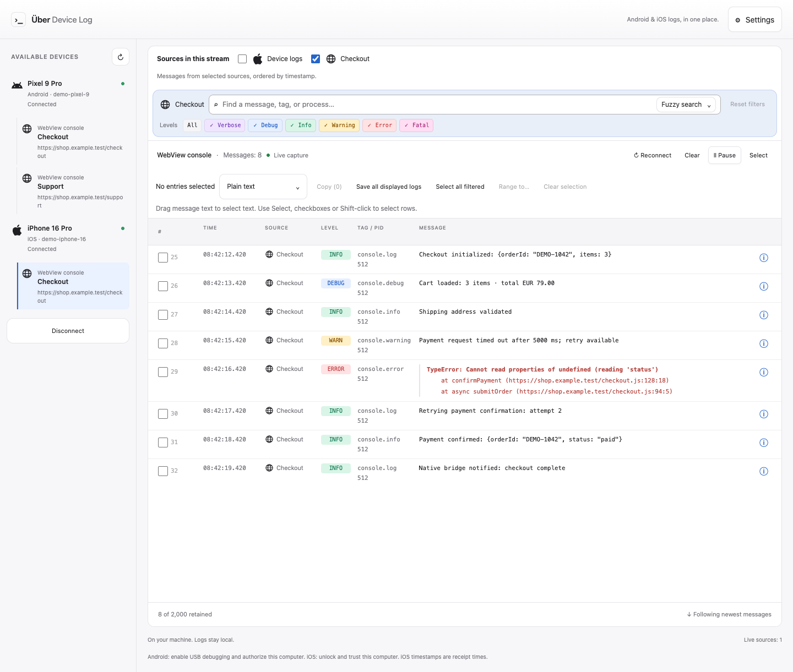Viewport: 793px width, 672px height.
Task: Open details icon for Checkout initialized row
Action: pos(764,258)
